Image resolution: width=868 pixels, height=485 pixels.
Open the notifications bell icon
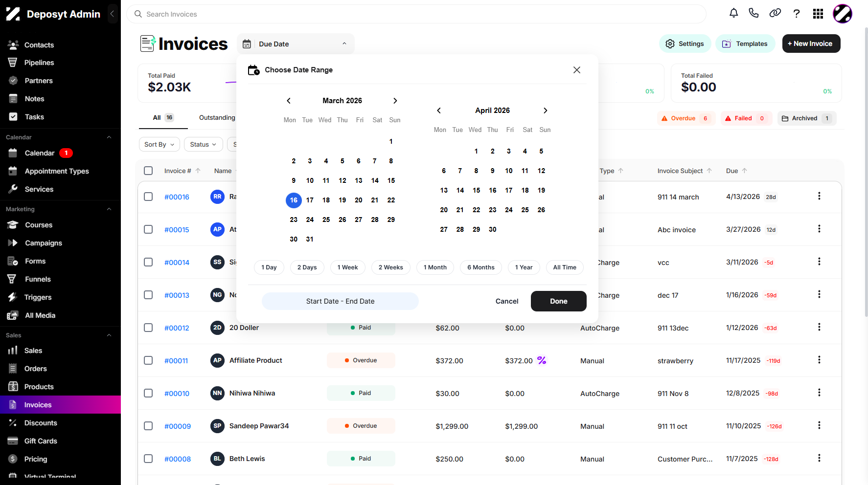(x=733, y=14)
